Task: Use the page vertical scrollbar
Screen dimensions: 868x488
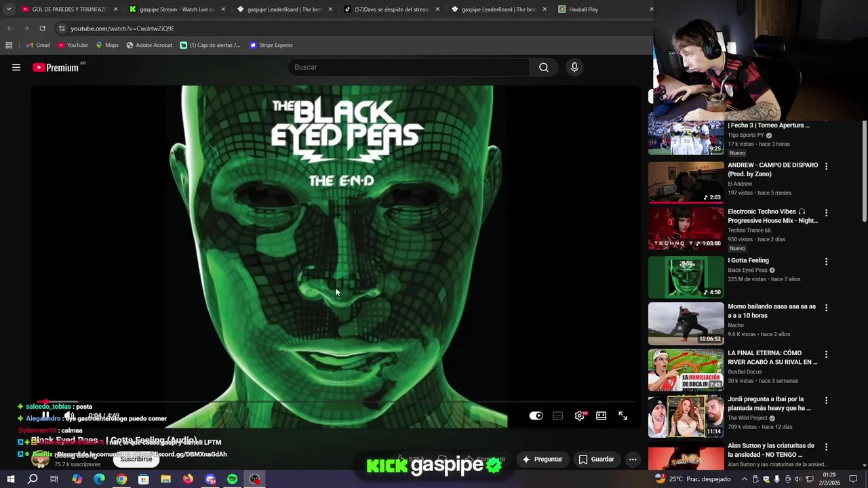Action: tap(865, 171)
